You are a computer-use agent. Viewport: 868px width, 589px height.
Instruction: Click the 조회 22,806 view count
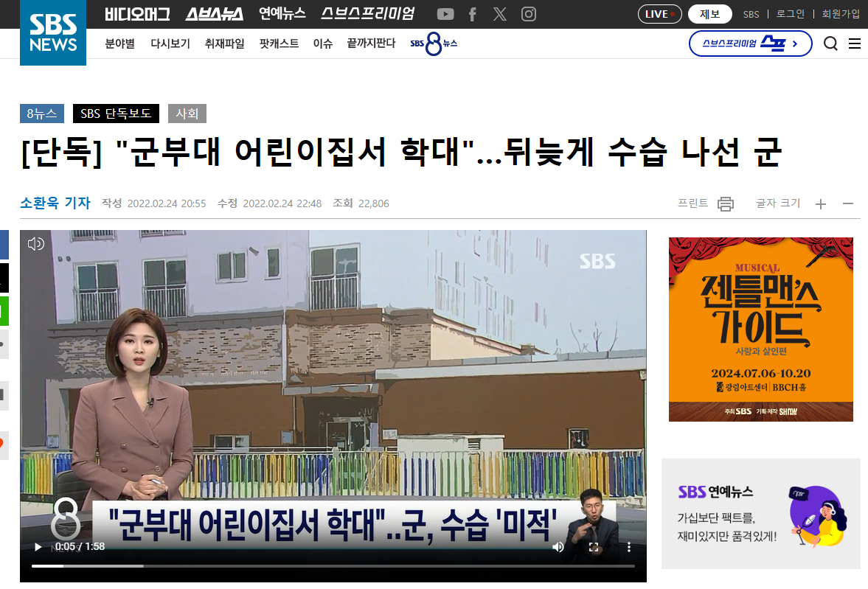tap(361, 203)
